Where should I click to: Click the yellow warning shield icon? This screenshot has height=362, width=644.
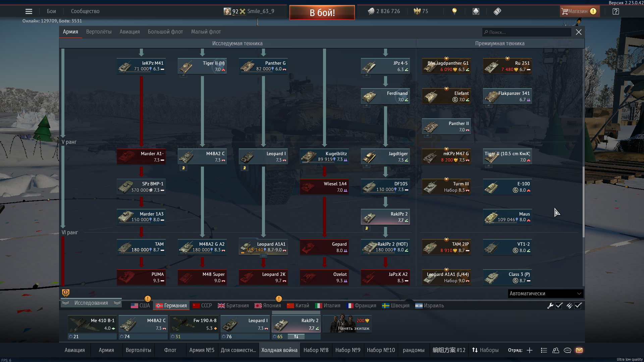[x=66, y=293]
